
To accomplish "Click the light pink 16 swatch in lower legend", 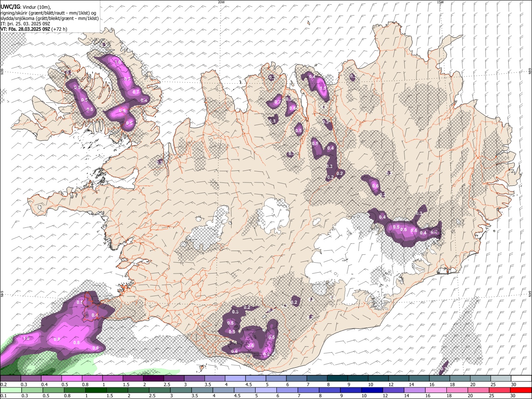I will [436, 390].
